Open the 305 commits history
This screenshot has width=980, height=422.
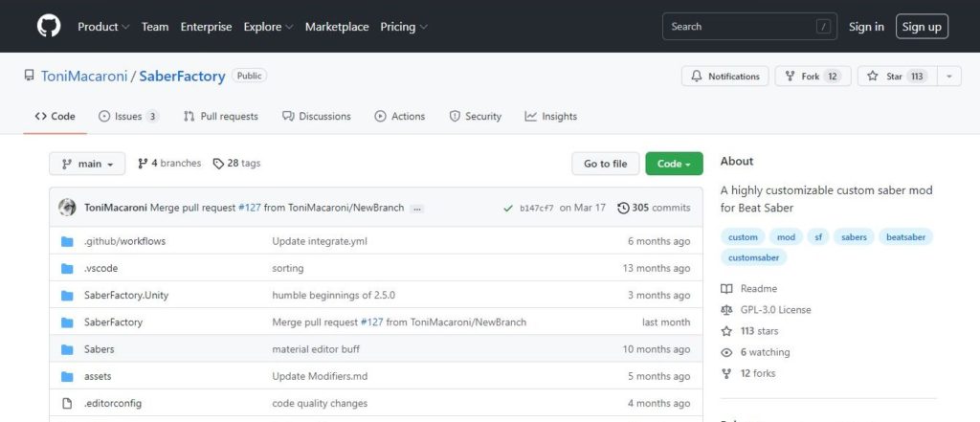(654, 208)
